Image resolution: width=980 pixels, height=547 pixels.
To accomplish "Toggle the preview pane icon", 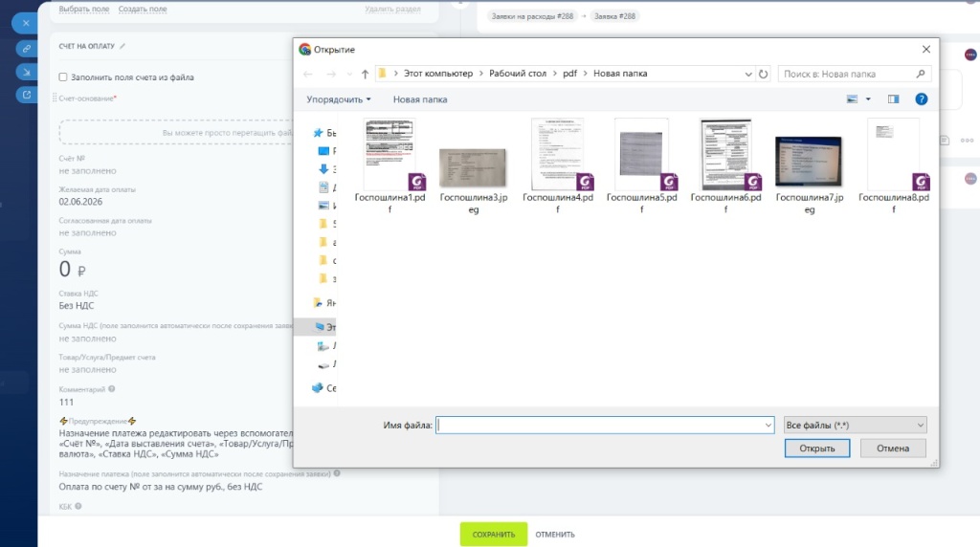I will (x=893, y=99).
